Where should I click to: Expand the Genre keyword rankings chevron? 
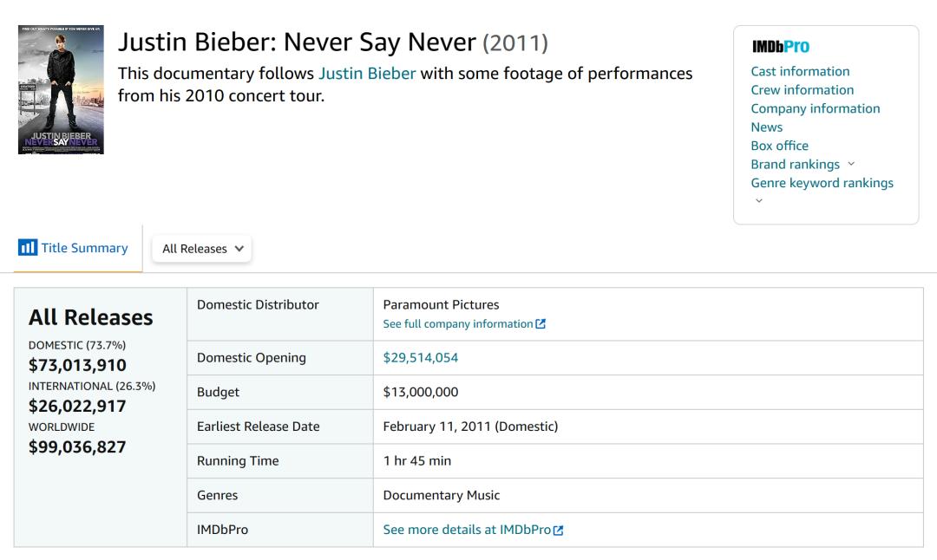point(759,200)
